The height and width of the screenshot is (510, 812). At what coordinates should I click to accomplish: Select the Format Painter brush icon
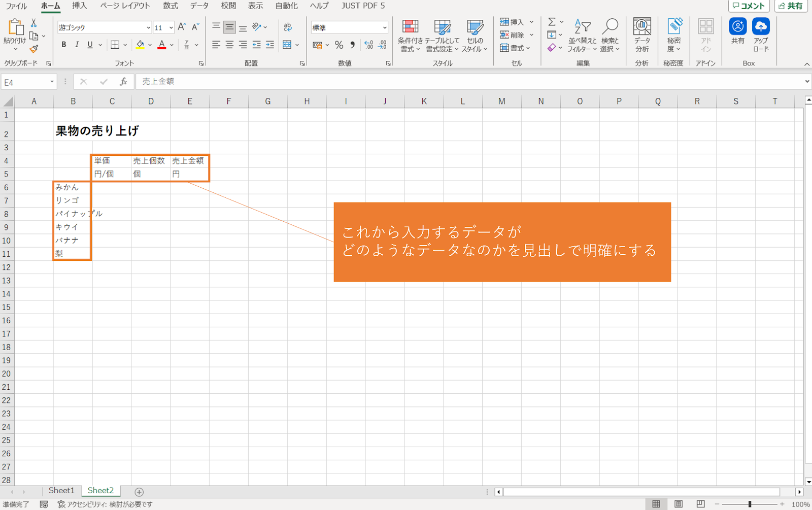point(33,49)
